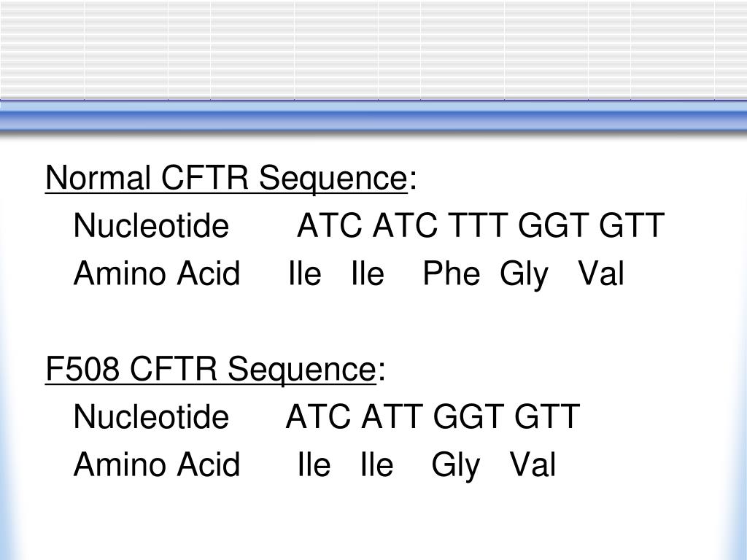Click 'Gly' in the normal amino acid row
747x560 pixels.
tap(524, 275)
